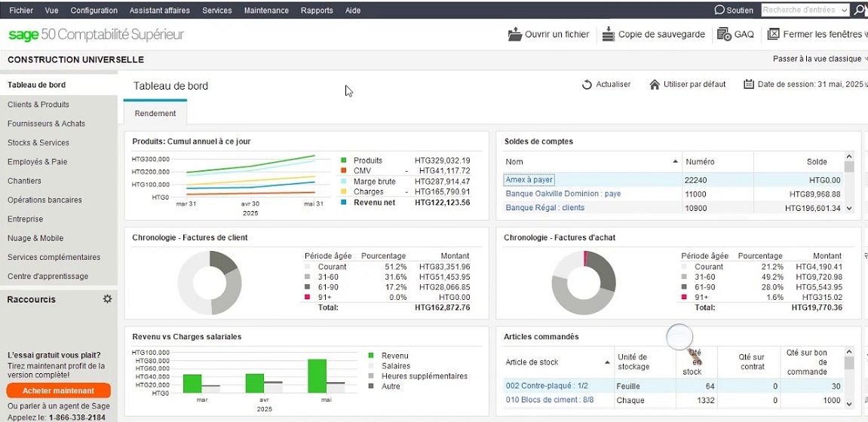Click the Acheter maintenant button

click(58, 390)
